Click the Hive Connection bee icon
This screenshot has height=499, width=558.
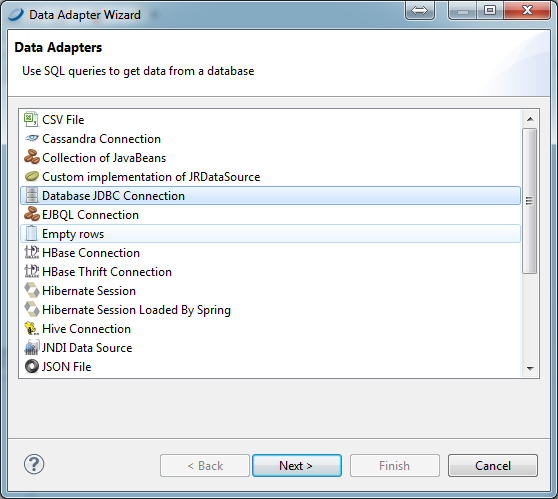31,328
